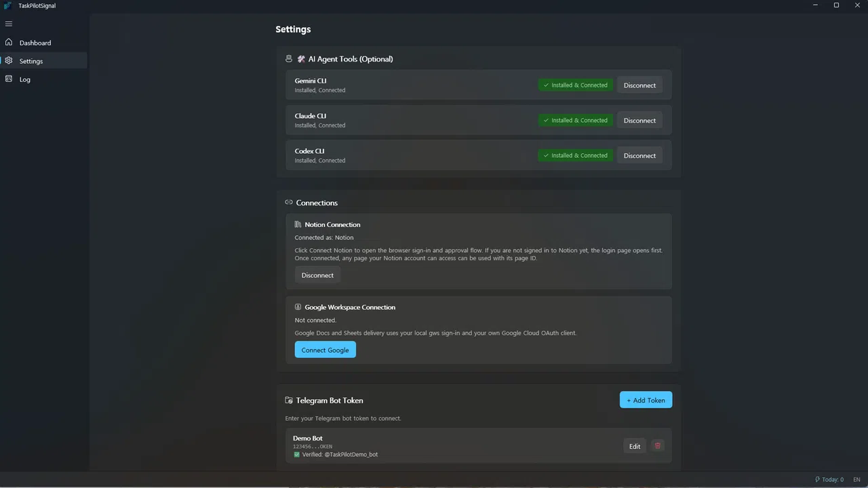Click the Log icon in sidebar
Viewport: 868px width, 488px height.
pyautogui.click(x=9, y=79)
